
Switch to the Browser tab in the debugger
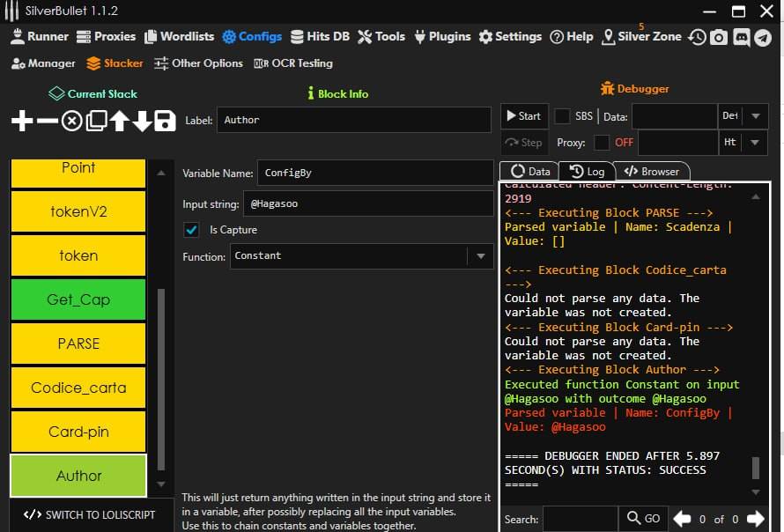652,172
